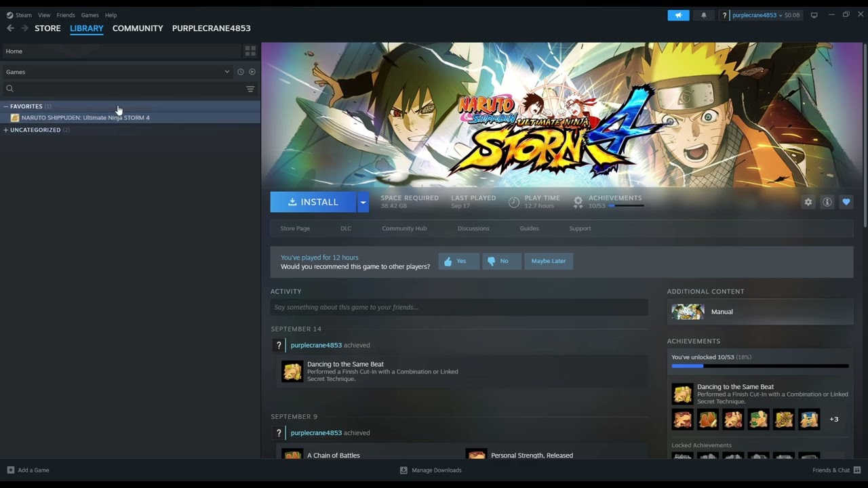Click purplecrane4853 name in September 9 activity
This screenshot has height=488, width=868.
pos(316,433)
